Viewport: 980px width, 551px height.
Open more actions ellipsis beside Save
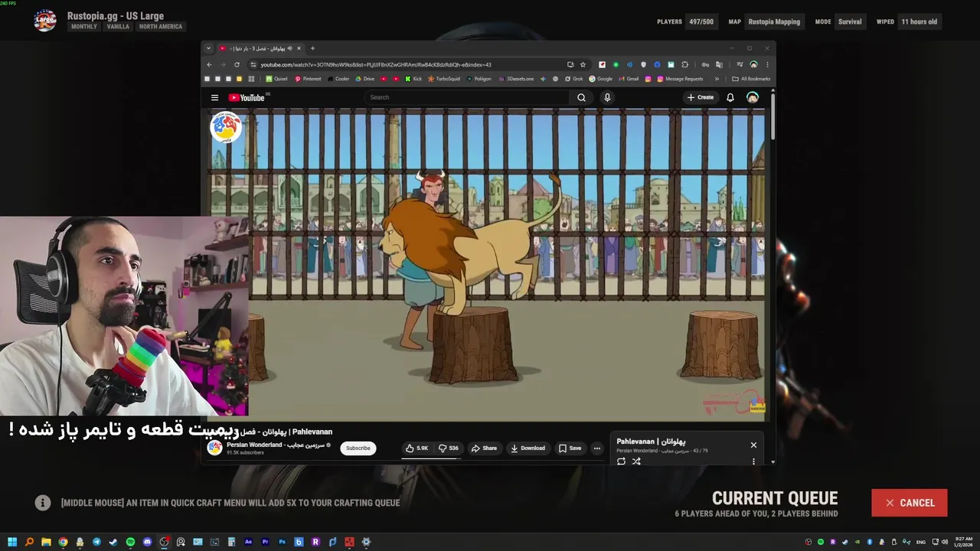coord(597,448)
